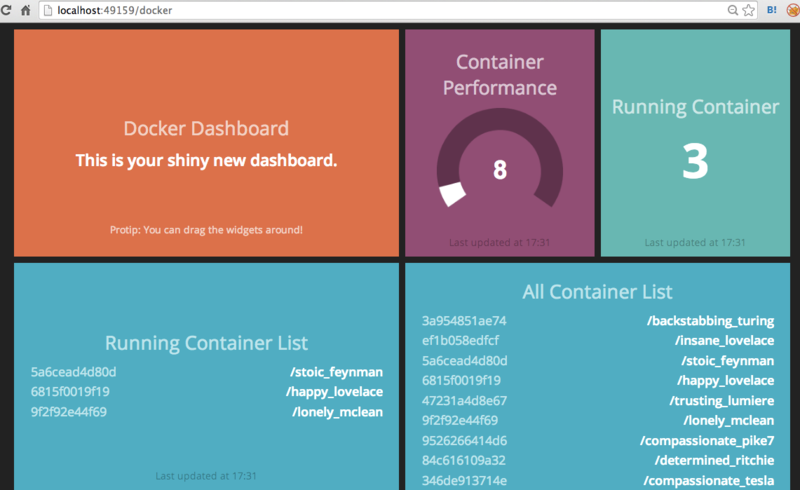Click the Running Container heading
The height and width of the screenshot is (490, 800).
(695, 107)
